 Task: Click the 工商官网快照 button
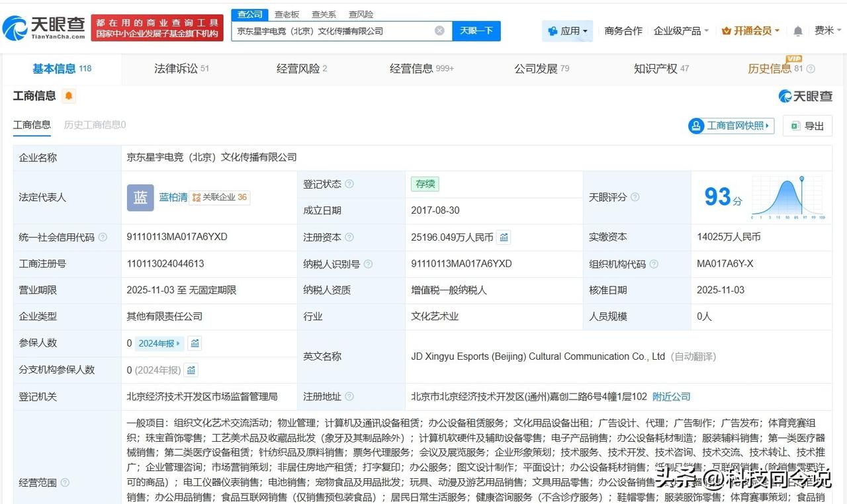(731, 126)
